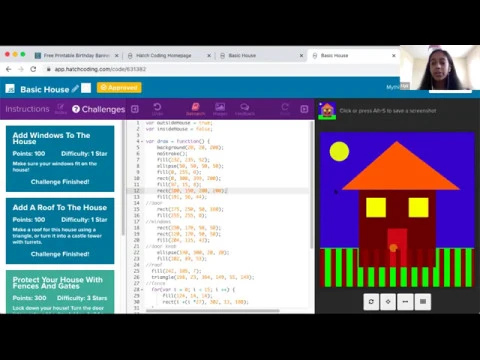Switch to Free Printable Birthday Banner tab
Image resolution: width=480 pixels, height=360 pixels.
pos(77,55)
